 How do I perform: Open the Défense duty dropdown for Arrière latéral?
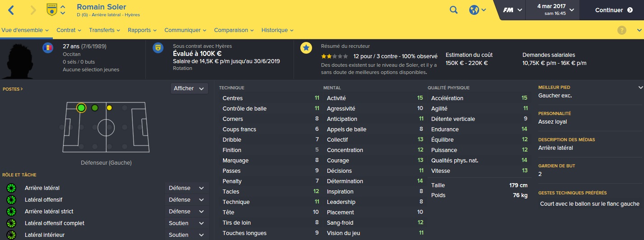tap(187, 188)
